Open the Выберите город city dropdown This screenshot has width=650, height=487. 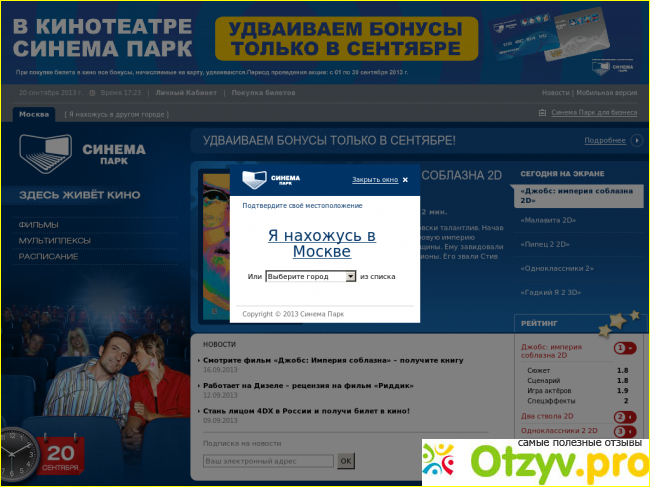tap(311, 276)
